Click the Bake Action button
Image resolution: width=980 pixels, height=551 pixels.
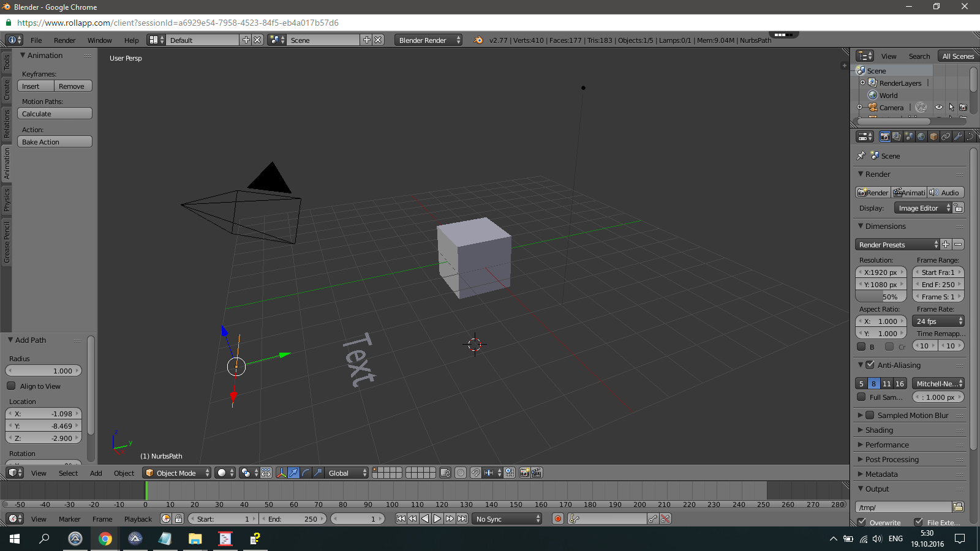[55, 141]
